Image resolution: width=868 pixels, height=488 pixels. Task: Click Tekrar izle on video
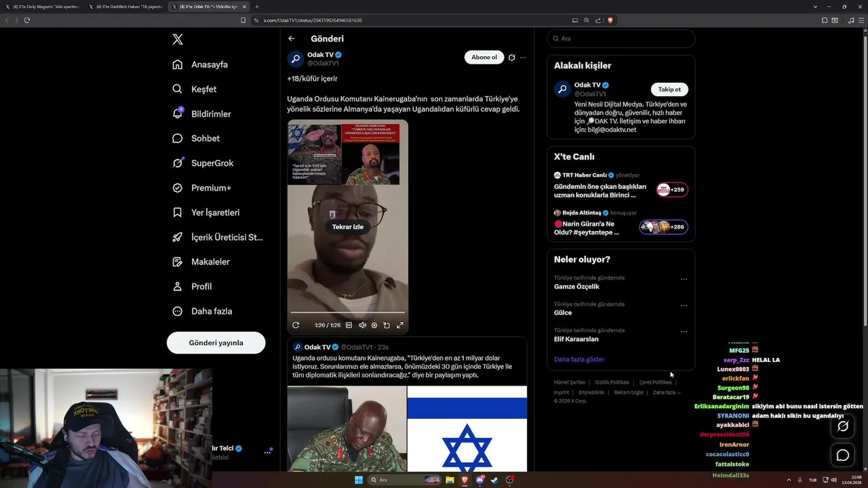click(x=348, y=227)
